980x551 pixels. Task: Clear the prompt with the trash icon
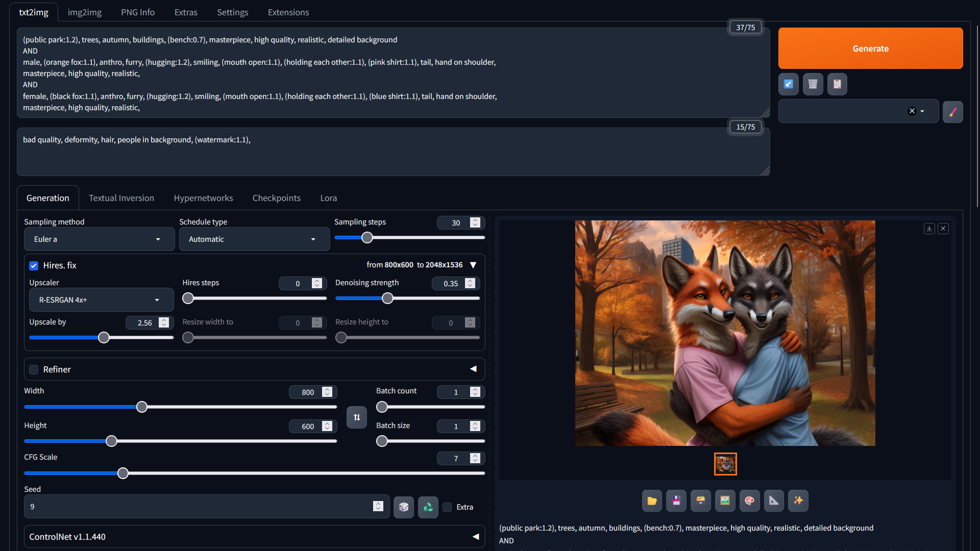(x=813, y=84)
